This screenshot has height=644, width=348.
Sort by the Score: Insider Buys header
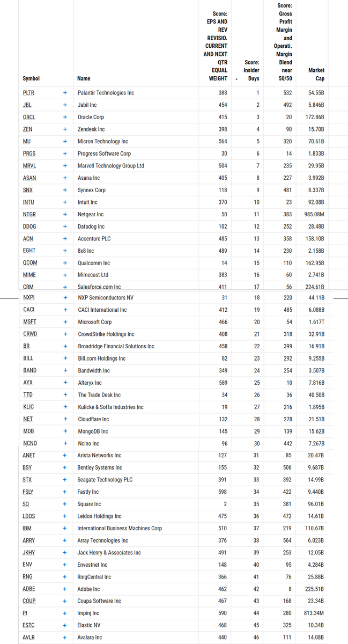(x=251, y=70)
